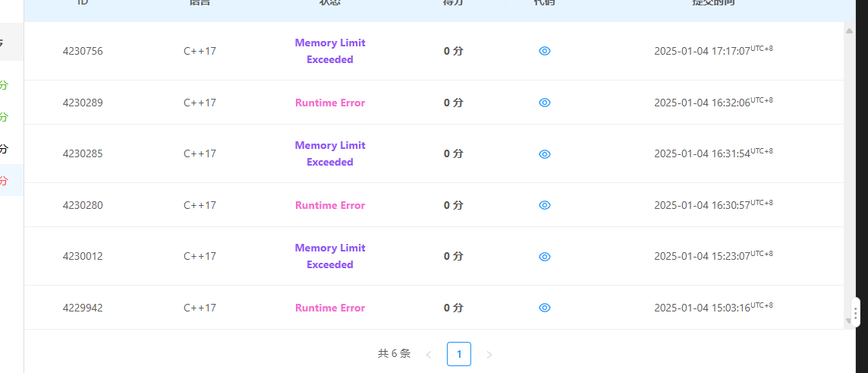Open Memory Limit Exceeded status for 4230756

click(330, 51)
